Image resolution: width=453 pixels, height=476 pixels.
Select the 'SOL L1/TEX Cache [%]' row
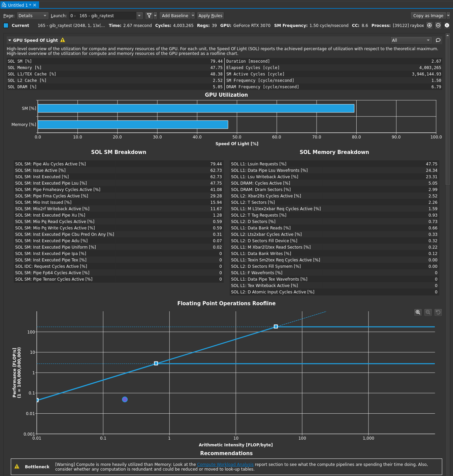click(116, 74)
